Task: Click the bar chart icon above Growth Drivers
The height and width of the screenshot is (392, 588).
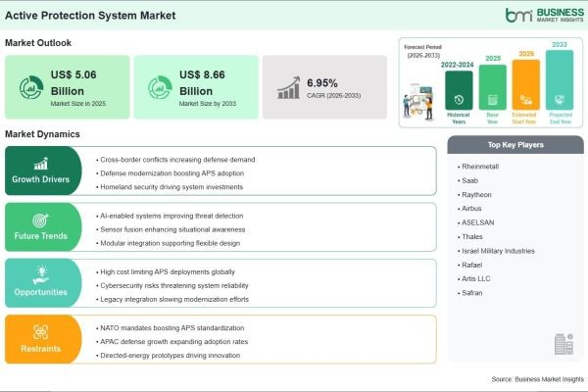Action: click(x=41, y=164)
